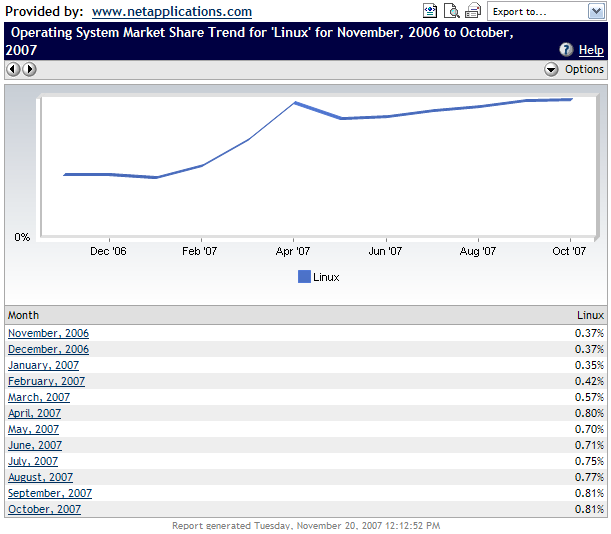
Task: Click the Aug '07 axis label
Action: pyautogui.click(x=478, y=251)
